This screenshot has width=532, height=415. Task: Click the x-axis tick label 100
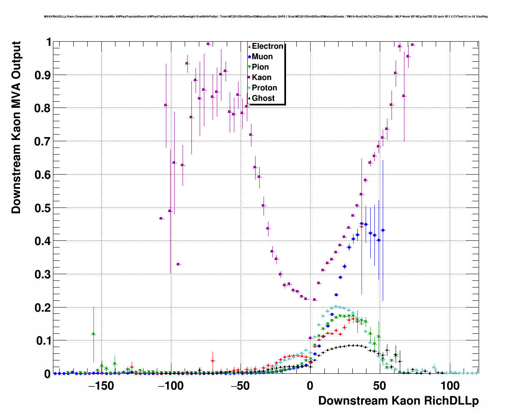pos(449,386)
